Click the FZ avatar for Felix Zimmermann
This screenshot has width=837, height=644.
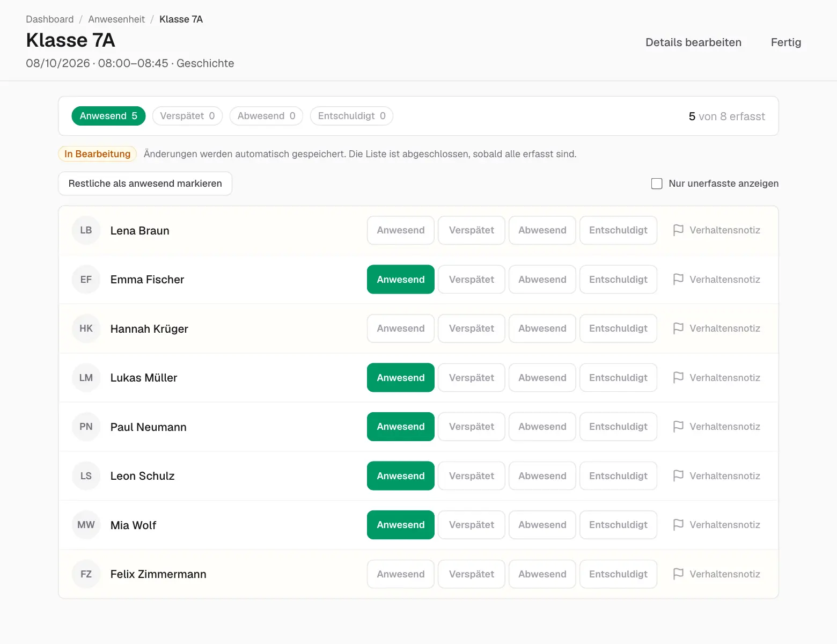pyautogui.click(x=86, y=574)
